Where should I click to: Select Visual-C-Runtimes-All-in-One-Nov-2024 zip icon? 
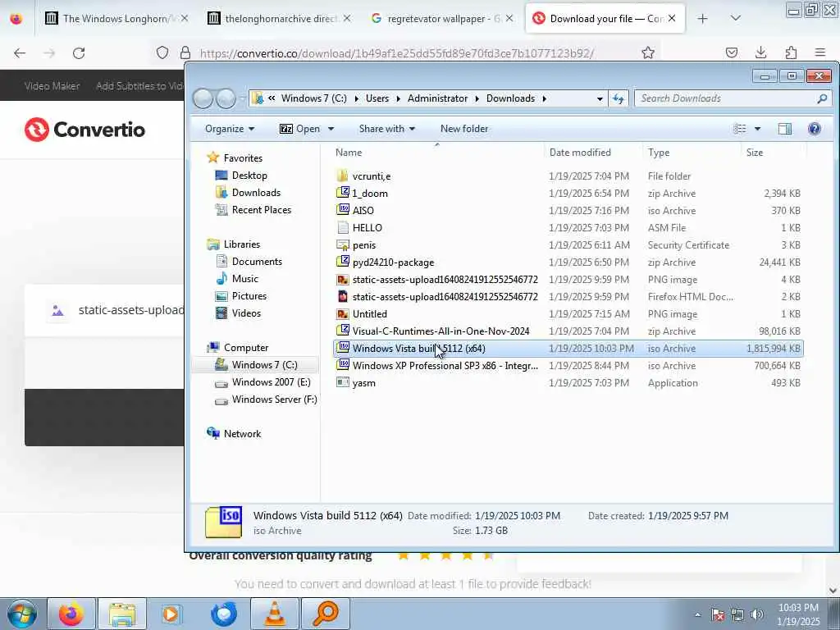coord(342,331)
